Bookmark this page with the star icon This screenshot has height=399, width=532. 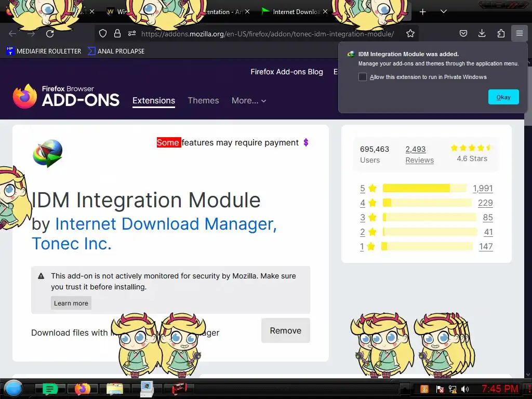410,33
